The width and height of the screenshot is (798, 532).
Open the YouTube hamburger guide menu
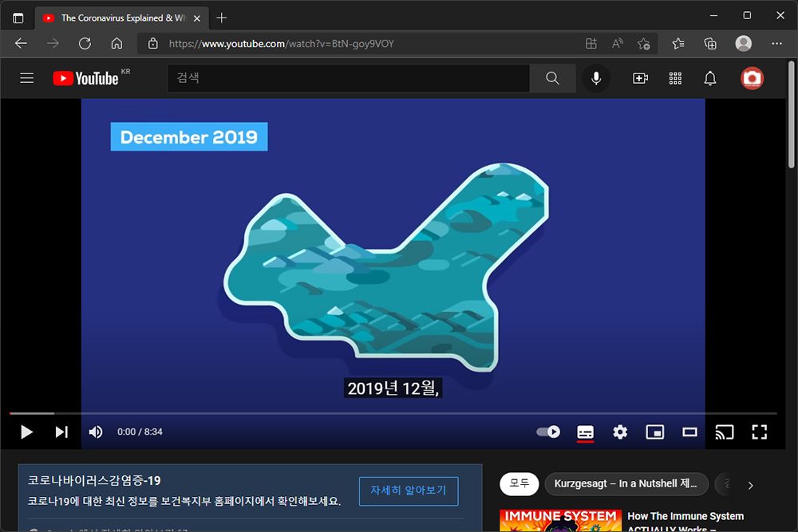(x=27, y=78)
